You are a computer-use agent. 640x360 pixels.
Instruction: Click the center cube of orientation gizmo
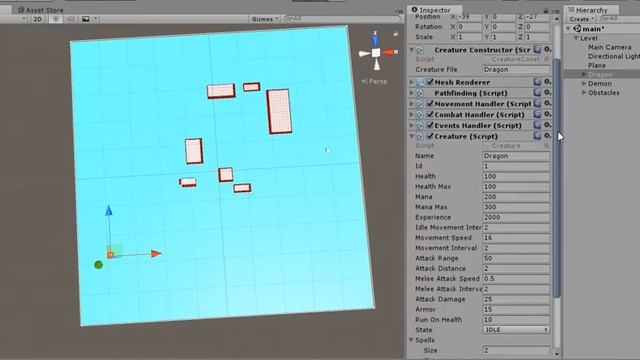(x=376, y=52)
